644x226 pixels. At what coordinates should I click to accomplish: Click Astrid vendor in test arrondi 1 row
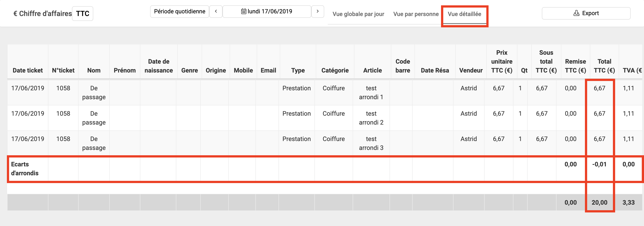[x=469, y=88]
